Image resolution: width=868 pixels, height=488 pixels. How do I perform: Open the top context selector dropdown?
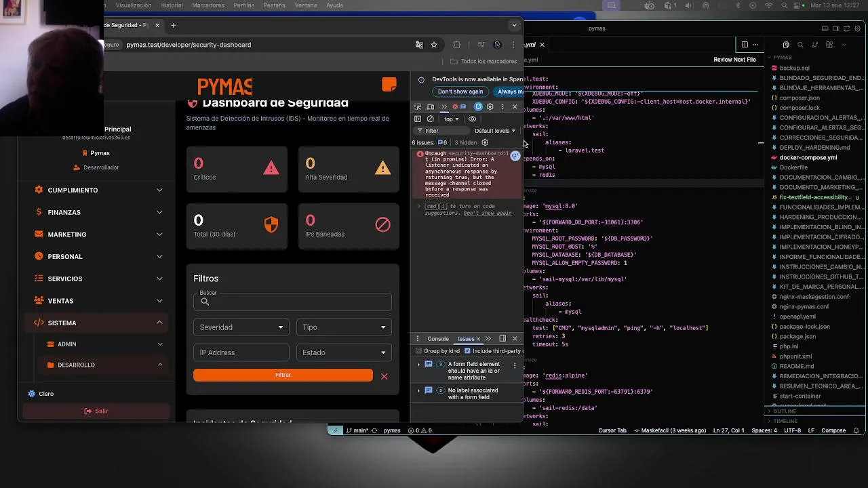coord(451,119)
